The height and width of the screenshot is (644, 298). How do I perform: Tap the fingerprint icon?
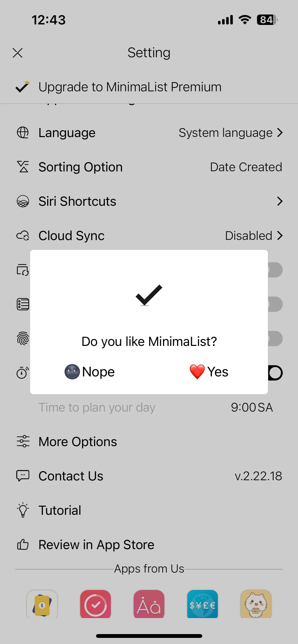tap(23, 339)
